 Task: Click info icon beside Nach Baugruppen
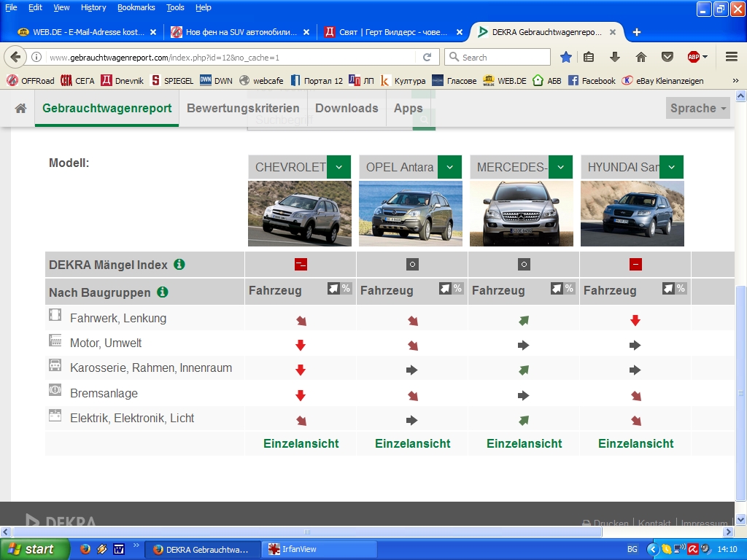163,292
